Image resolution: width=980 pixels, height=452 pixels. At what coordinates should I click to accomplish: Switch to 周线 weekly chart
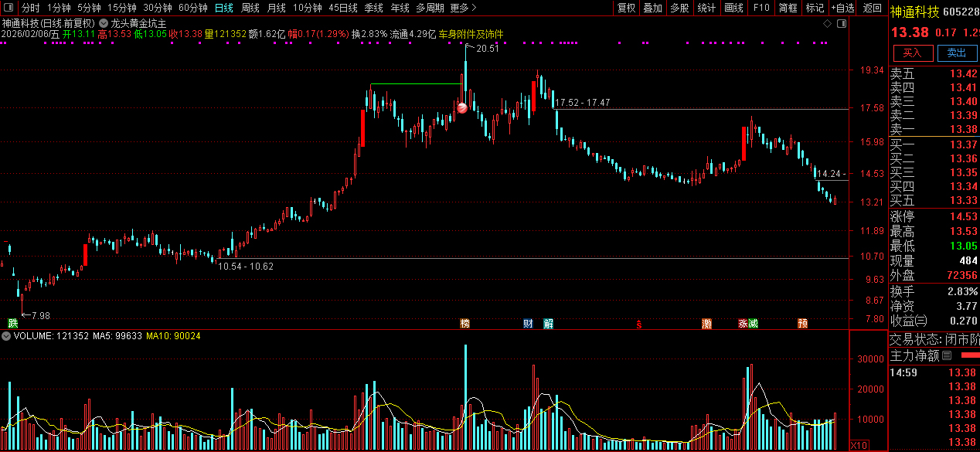(250, 8)
